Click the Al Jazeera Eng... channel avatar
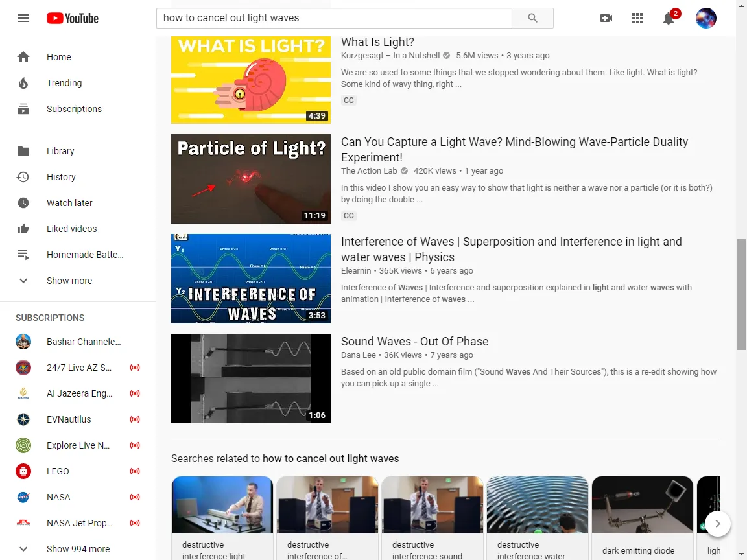 point(23,393)
